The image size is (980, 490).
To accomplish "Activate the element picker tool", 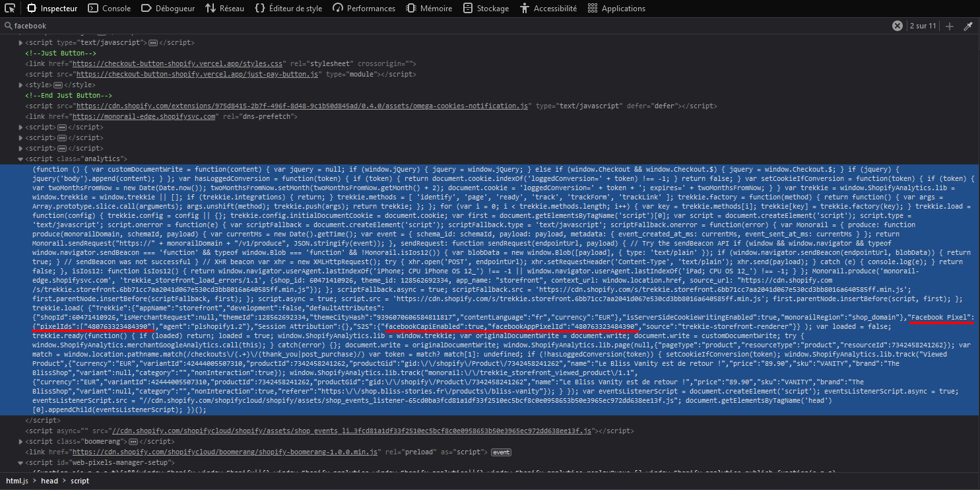I will pos(11,9).
